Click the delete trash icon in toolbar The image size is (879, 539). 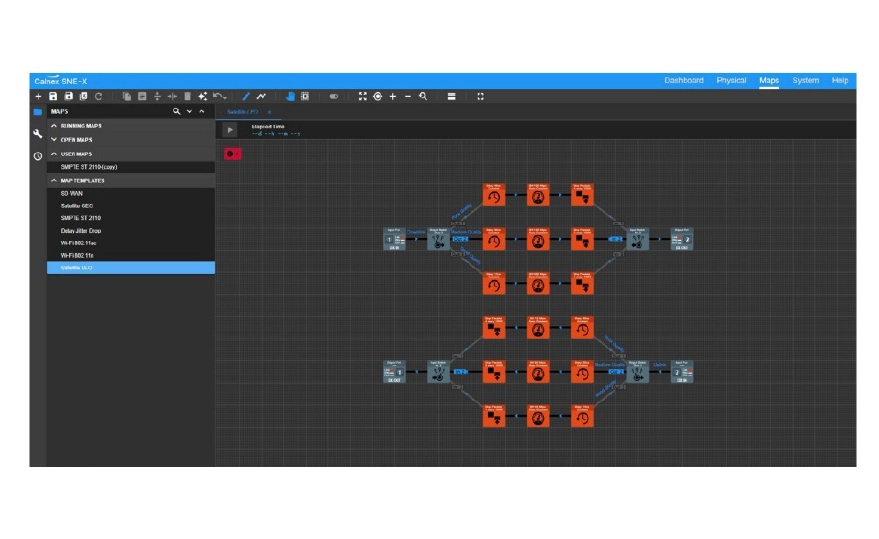pos(188,96)
